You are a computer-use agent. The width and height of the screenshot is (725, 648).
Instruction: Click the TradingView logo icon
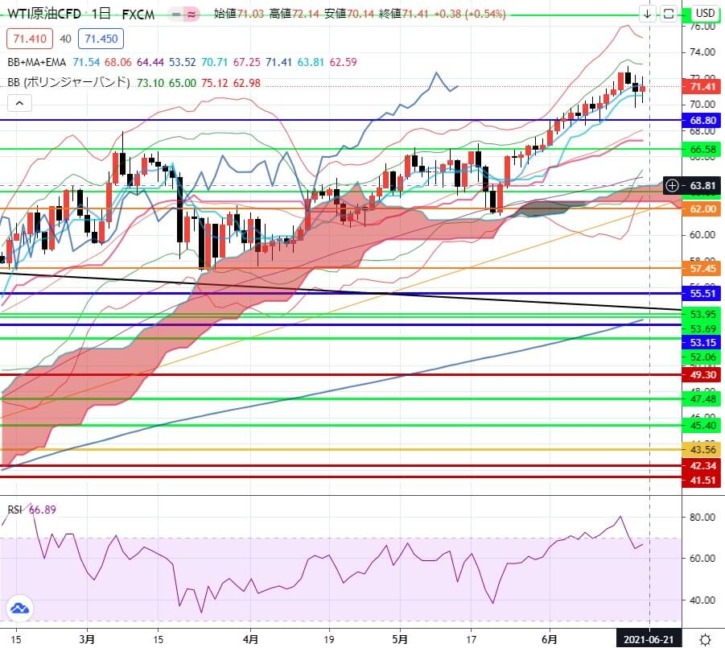(19, 608)
